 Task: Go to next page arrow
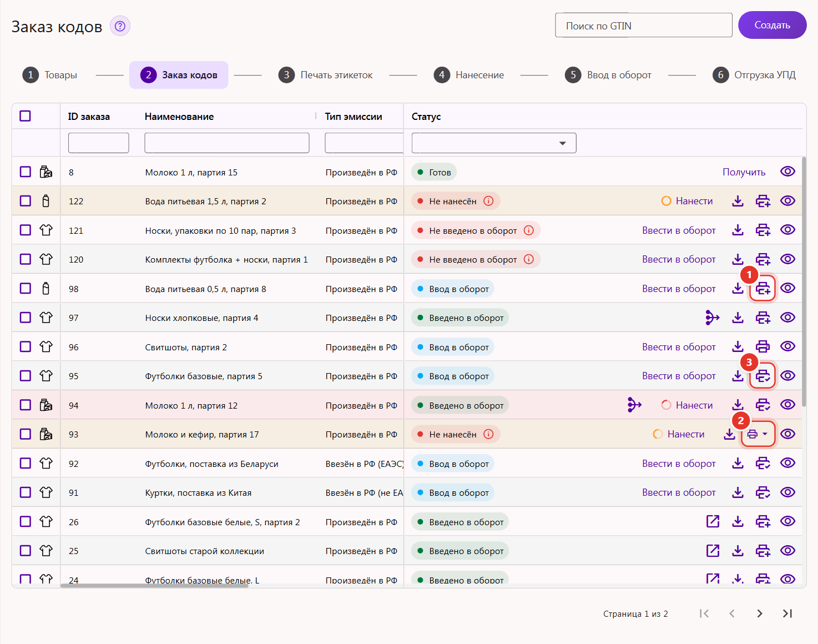pos(760,613)
